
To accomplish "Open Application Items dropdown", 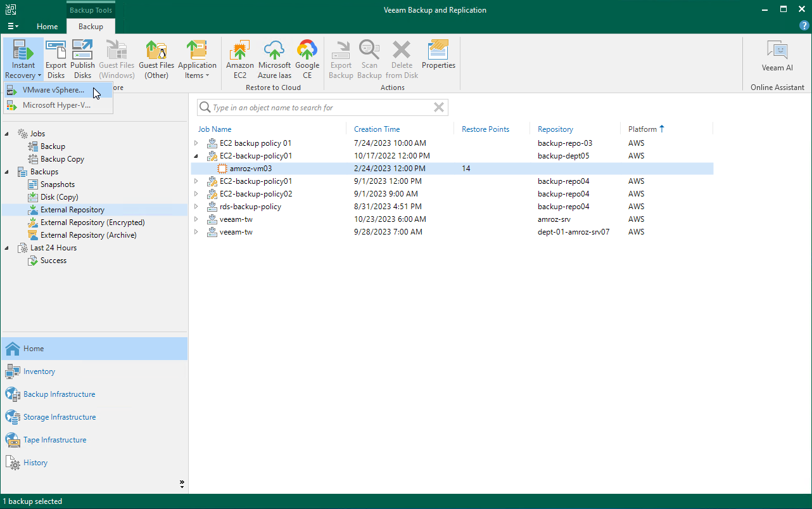I will [197, 59].
